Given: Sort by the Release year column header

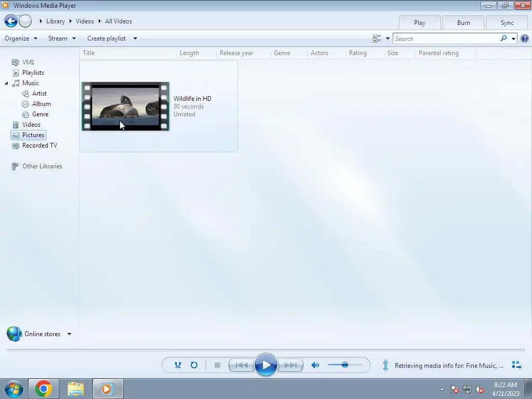Looking at the screenshot, I should 243,53.
